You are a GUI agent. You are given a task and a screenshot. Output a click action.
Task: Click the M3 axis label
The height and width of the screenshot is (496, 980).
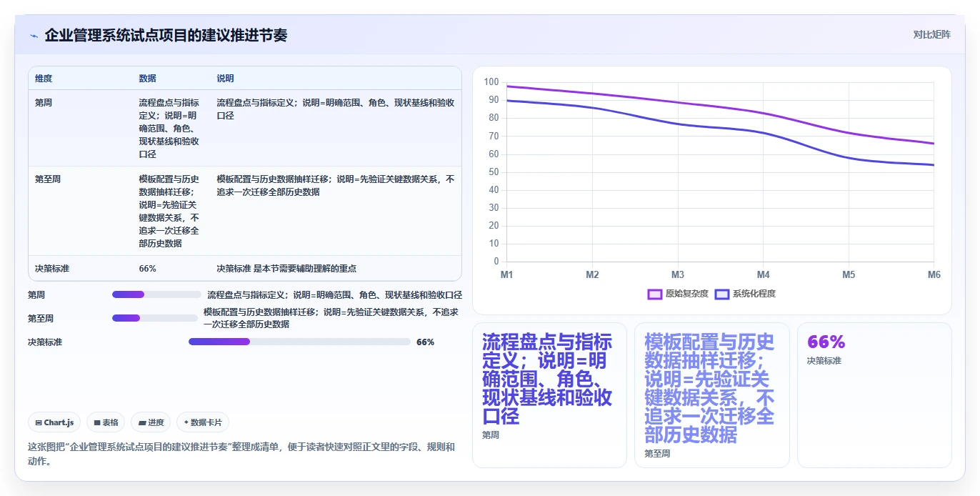click(678, 274)
